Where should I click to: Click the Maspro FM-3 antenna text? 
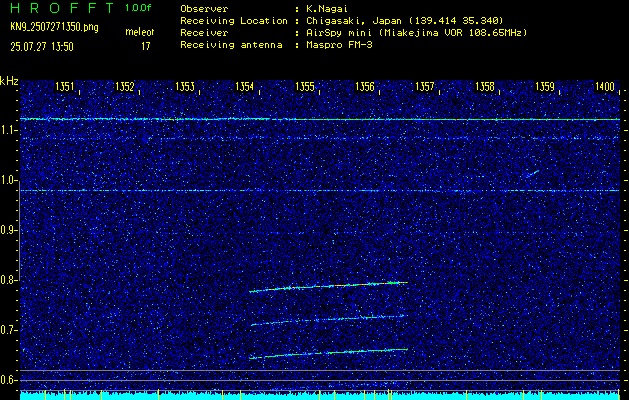[339, 45]
